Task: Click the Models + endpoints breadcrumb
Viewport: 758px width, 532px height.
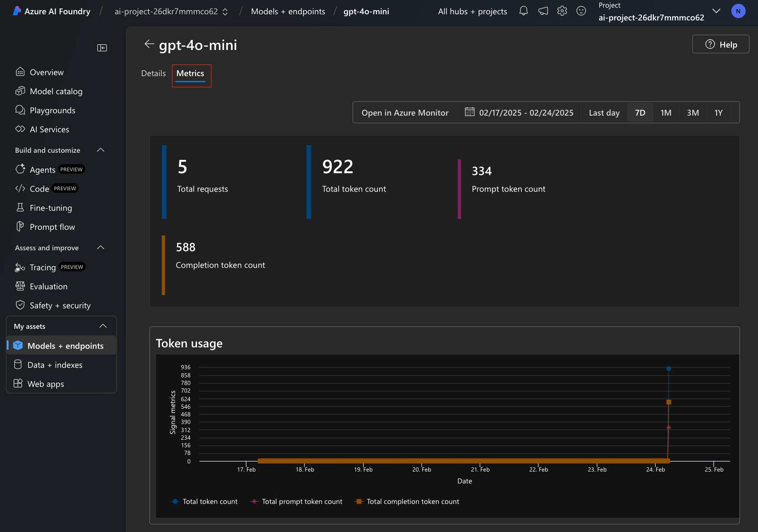Action: pyautogui.click(x=288, y=11)
